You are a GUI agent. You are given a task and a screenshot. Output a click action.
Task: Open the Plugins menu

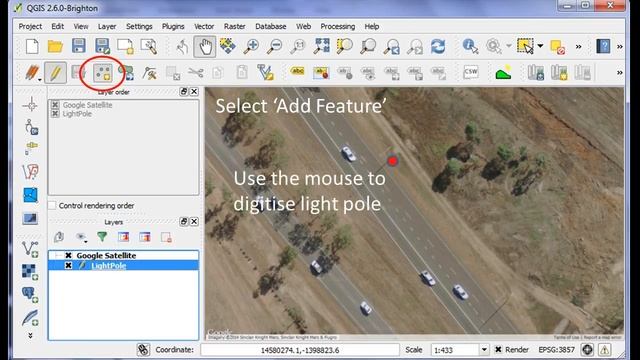[173, 27]
